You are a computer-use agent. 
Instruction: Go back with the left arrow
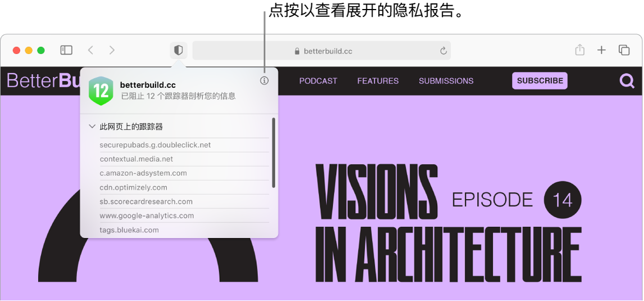[x=91, y=50]
